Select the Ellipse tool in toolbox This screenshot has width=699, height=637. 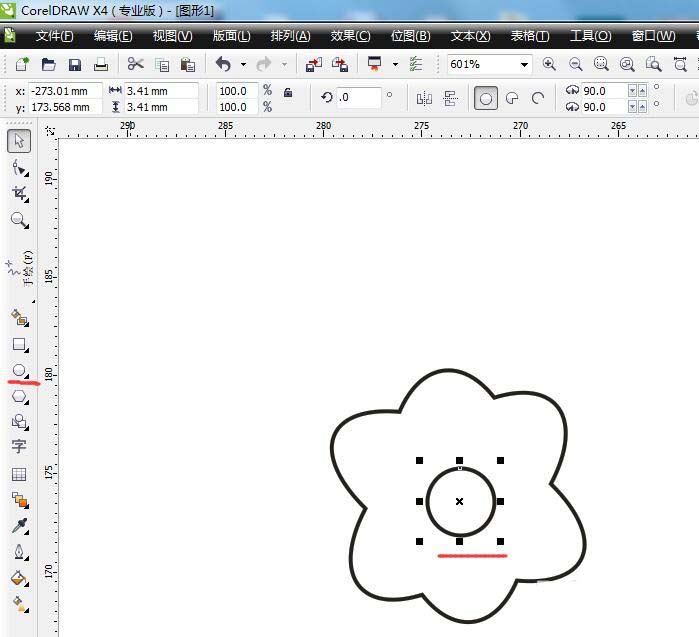19,370
